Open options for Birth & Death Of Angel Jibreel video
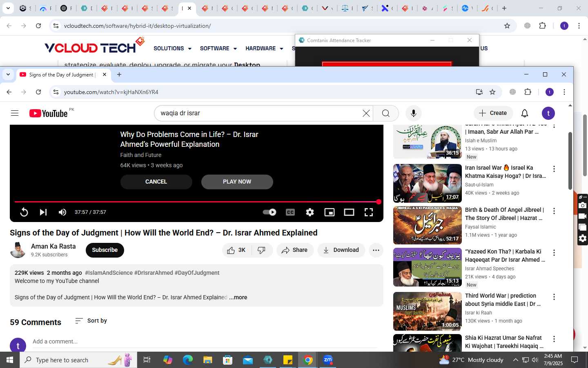This screenshot has height=368, width=588. (554, 211)
